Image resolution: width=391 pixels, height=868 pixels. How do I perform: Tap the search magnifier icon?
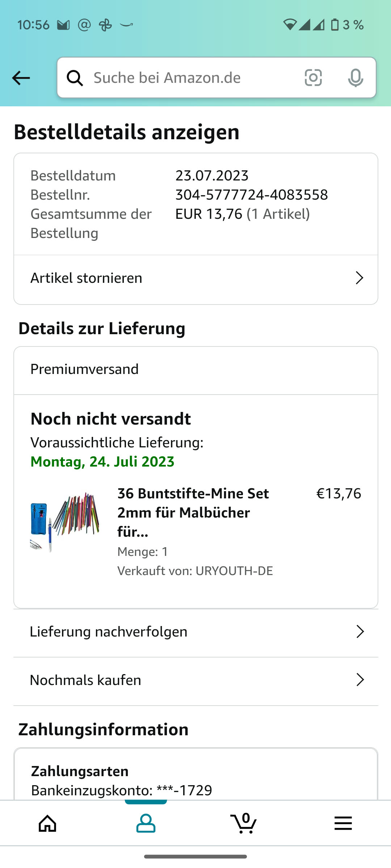75,78
